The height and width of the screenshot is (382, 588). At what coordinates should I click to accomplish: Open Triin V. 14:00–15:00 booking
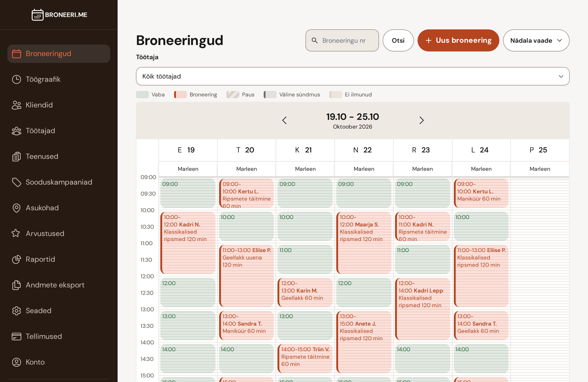click(x=305, y=359)
